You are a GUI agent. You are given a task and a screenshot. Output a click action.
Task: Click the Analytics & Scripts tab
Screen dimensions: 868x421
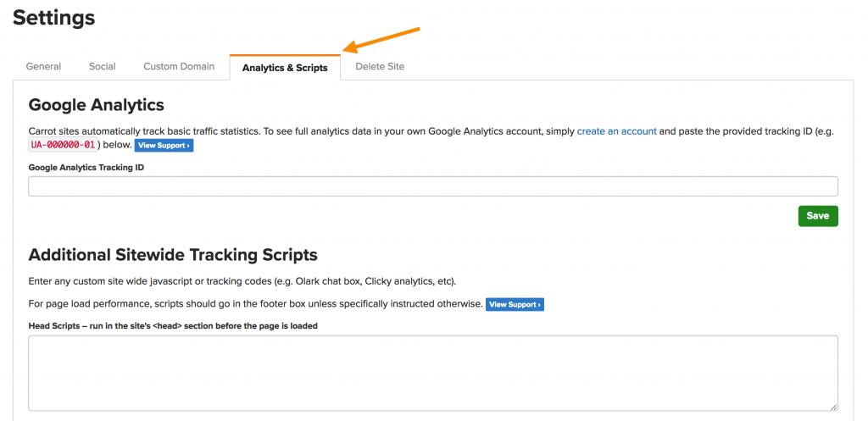[285, 68]
